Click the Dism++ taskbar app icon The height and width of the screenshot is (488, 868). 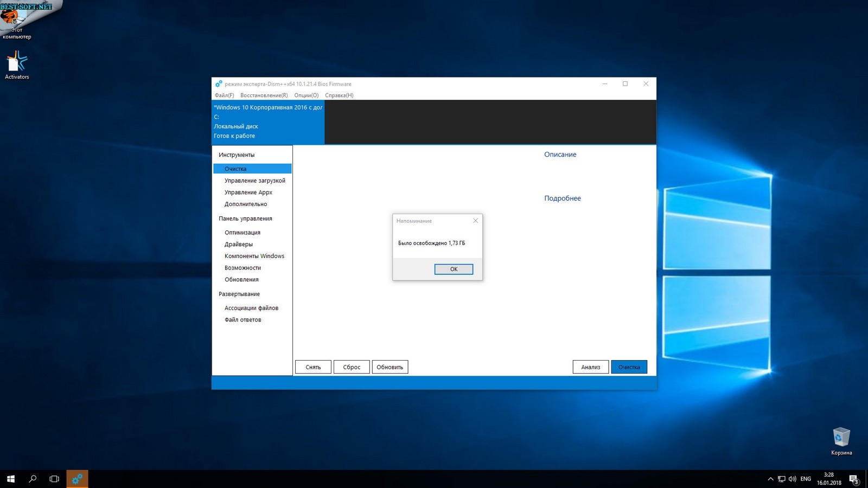click(77, 479)
